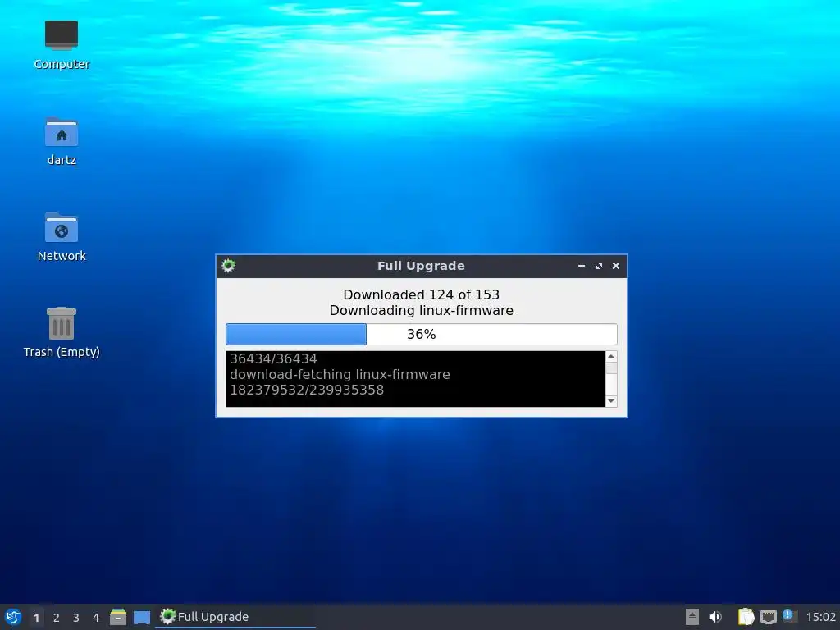Switch to workspace 4

click(x=96, y=618)
